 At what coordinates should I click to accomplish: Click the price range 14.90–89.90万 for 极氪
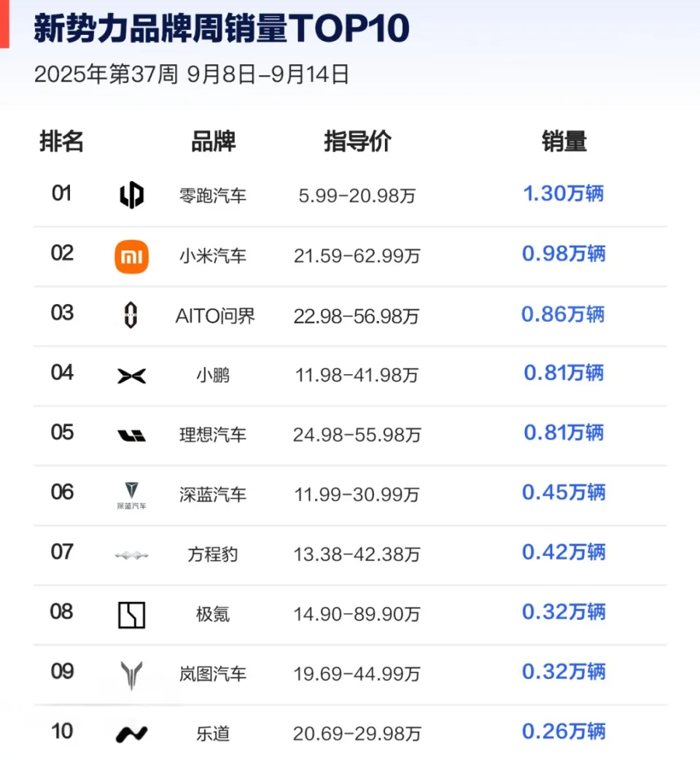coord(357,614)
